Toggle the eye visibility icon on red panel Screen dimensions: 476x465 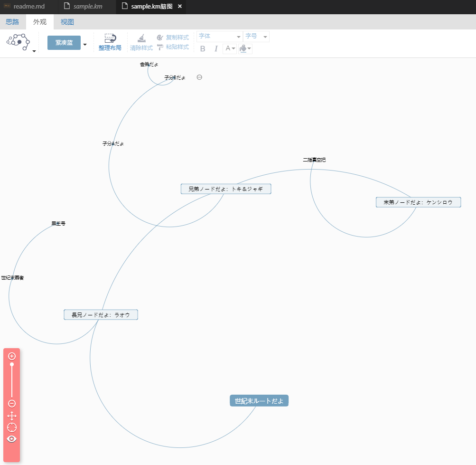[12, 439]
